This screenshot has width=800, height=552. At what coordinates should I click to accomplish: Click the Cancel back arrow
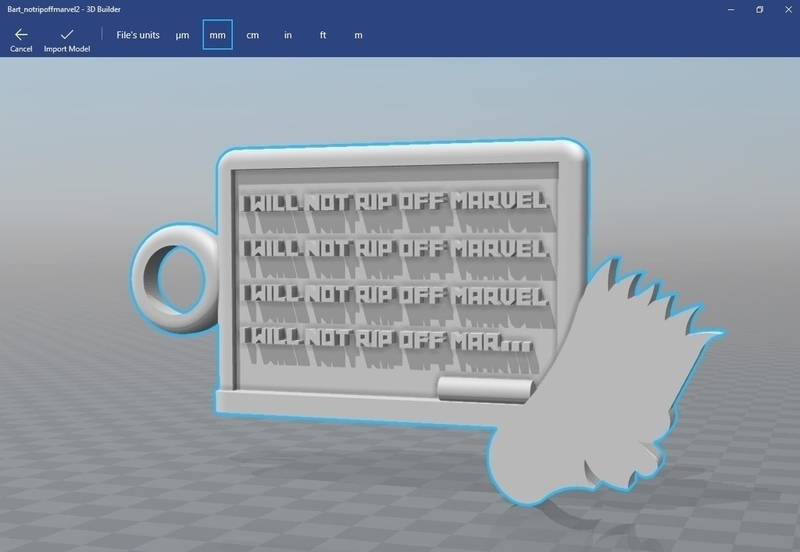[x=21, y=40]
